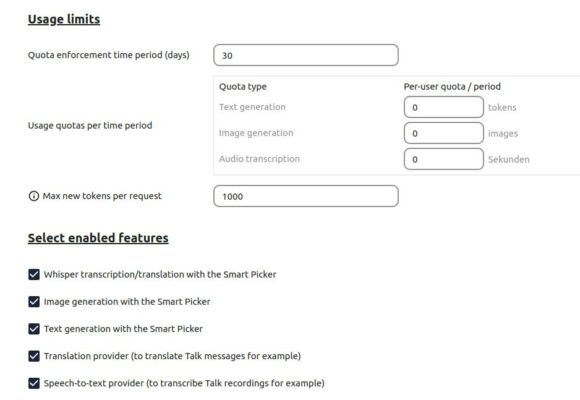The width and height of the screenshot is (580, 400).
Task: Toggle Image generation with the Smart Picker checkbox
Action: 34,302
